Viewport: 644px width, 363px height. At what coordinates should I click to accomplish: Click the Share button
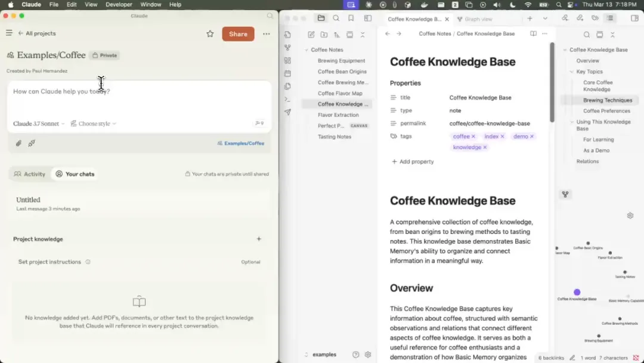point(238,33)
